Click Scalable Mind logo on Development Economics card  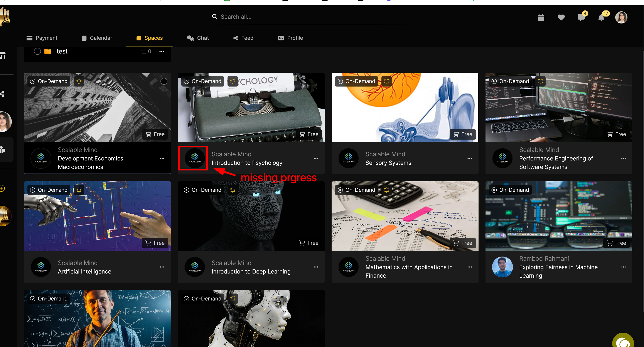41,158
